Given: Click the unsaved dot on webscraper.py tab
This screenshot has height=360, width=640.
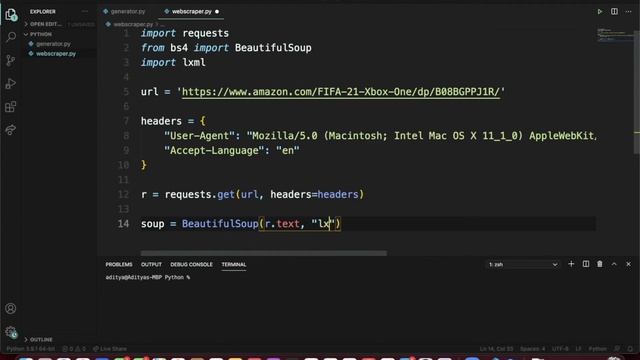Looking at the screenshot, I should coord(217,11).
